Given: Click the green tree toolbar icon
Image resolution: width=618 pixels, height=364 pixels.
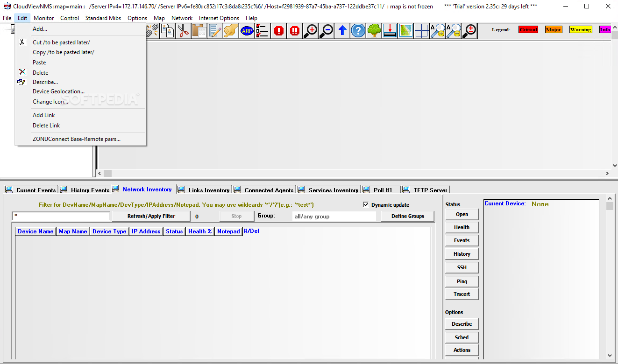Looking at the screenshot, I should [x=374, y=31].
